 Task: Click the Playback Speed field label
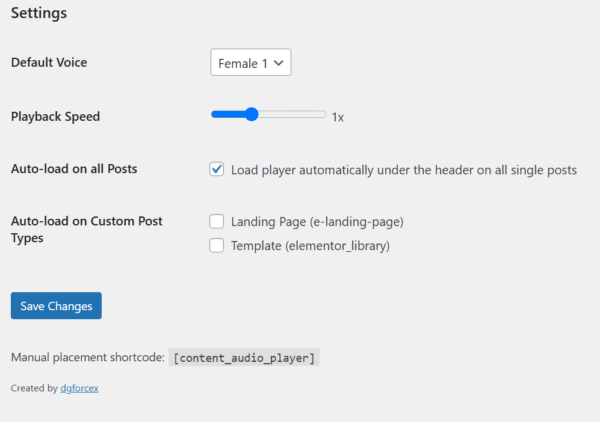[x=55, y=116]
